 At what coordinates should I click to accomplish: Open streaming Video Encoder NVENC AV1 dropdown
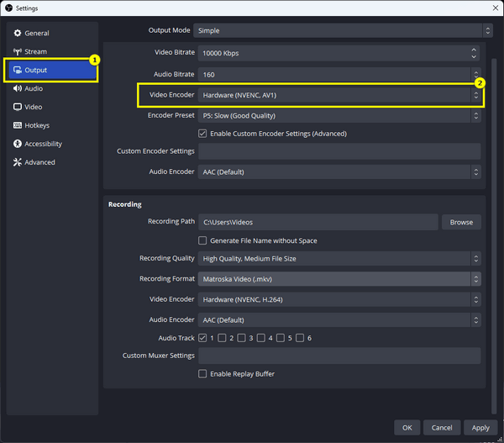pyautogui.click(x=339, y=95)
